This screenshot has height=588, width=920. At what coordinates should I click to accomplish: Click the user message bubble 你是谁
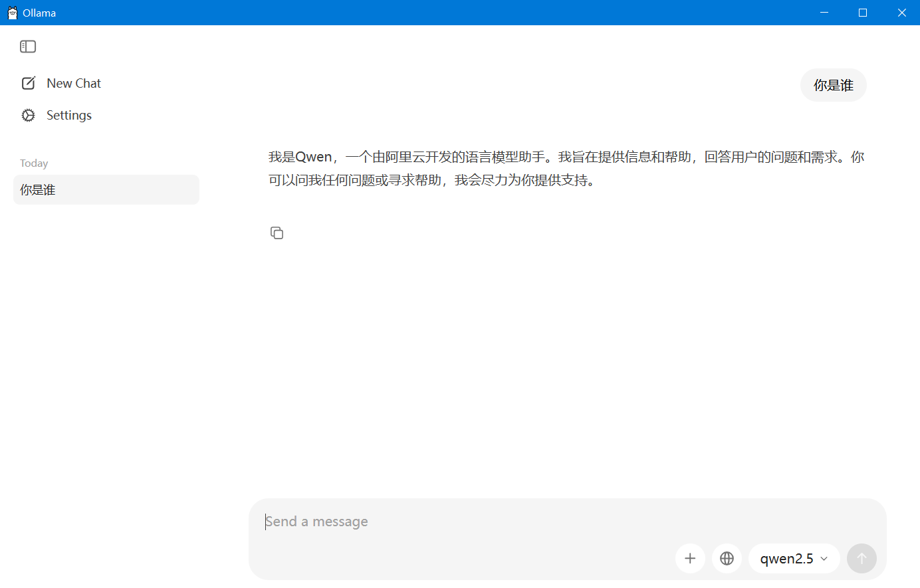coord(834,85)
